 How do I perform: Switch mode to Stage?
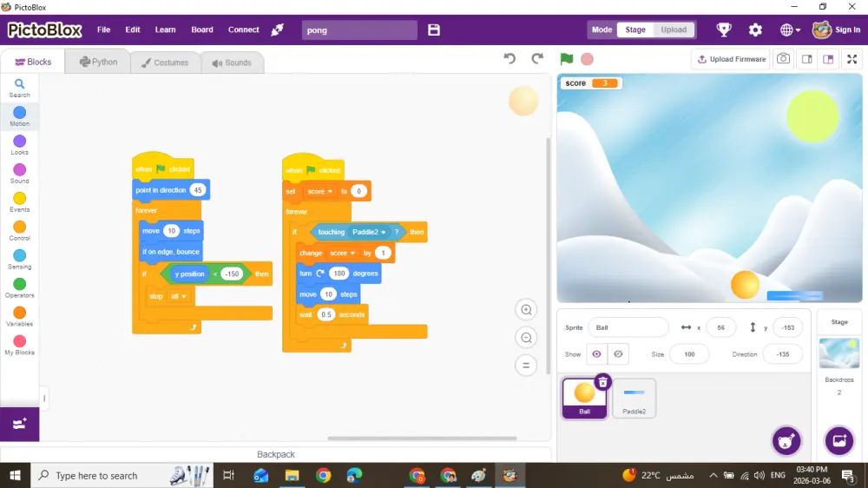(635, 30)
